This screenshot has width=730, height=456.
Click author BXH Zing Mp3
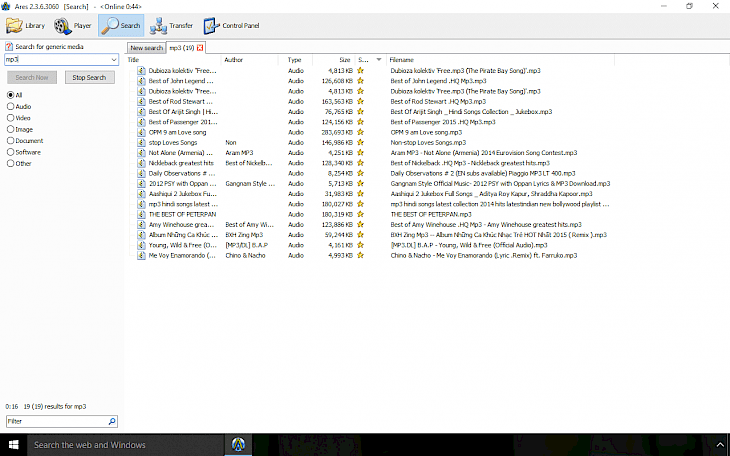[244, 235]
